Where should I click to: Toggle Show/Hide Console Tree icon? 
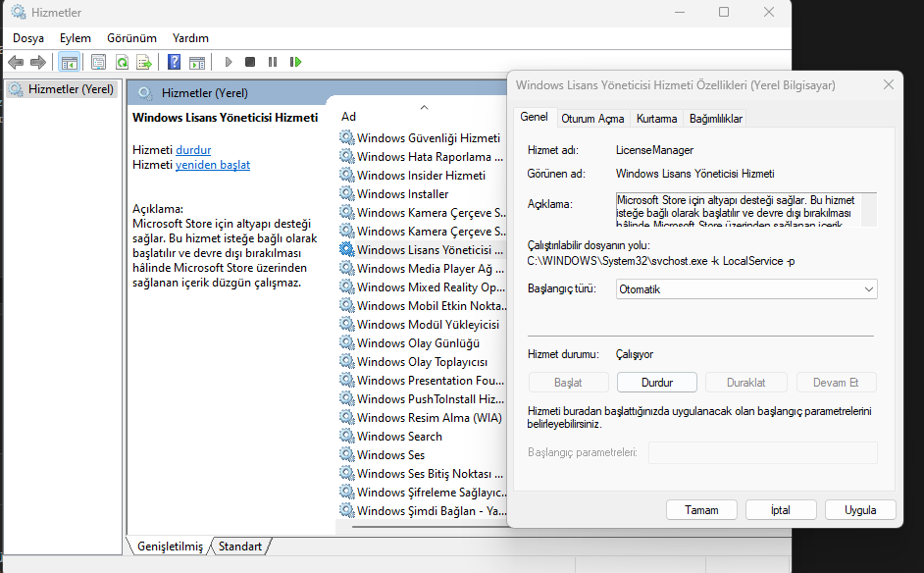pyautogui.click(x=70, y=62)
